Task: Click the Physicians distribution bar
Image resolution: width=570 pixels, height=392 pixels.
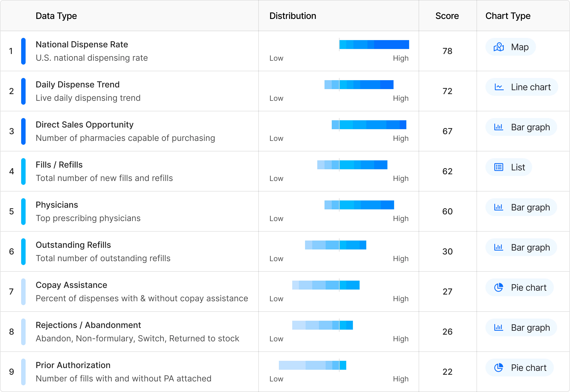Action: 359,205
